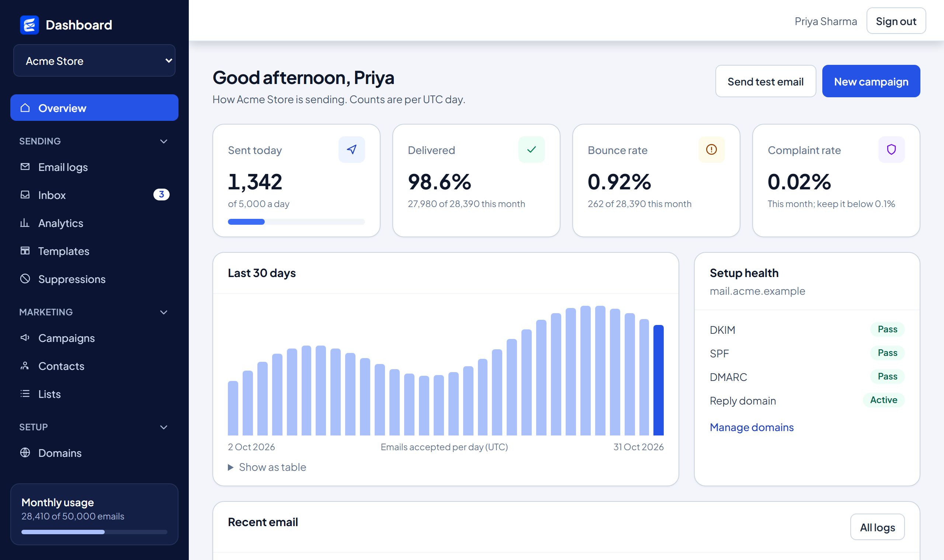Open Templates in the sidebar

click(94, 251)
